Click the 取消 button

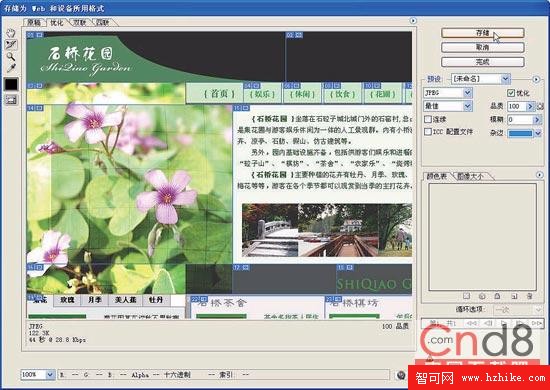[483, 47]
